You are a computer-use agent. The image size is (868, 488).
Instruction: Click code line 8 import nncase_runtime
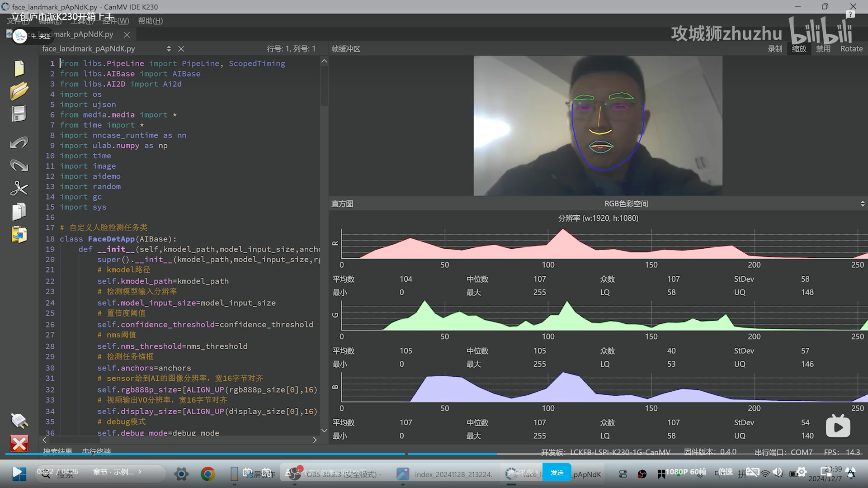[123, 135]
